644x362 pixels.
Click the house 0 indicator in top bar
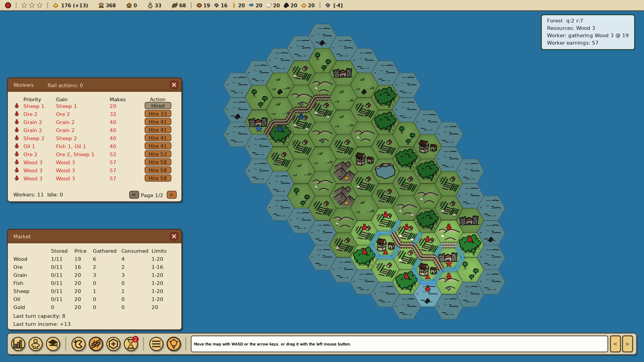(x=131, y=5)
